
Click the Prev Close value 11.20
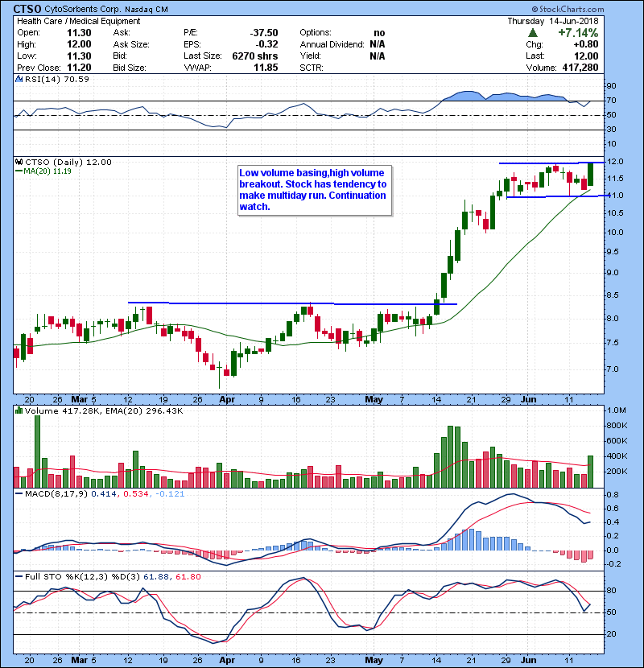79,68
